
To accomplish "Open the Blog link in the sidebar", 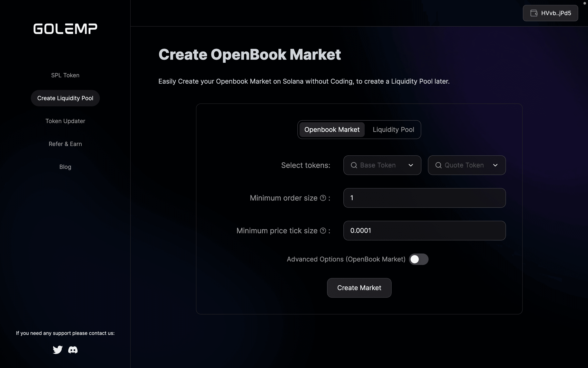I will tap(65, 167).
